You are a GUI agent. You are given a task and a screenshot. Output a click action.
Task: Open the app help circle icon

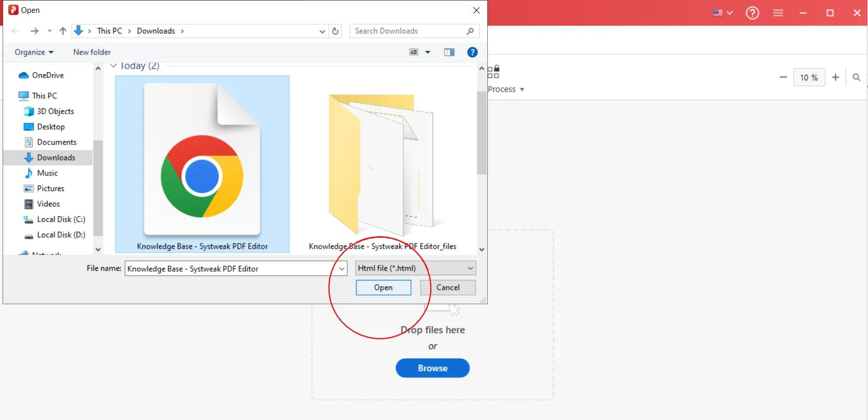752,13
